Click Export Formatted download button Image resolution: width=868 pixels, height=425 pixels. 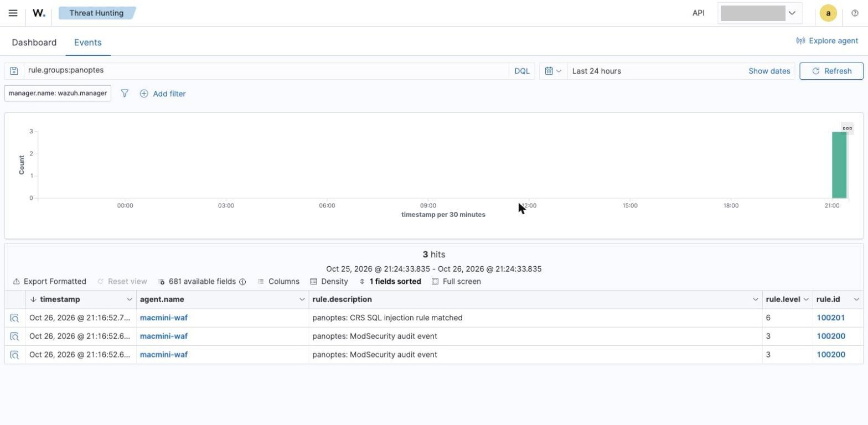[x=50, y=282]
